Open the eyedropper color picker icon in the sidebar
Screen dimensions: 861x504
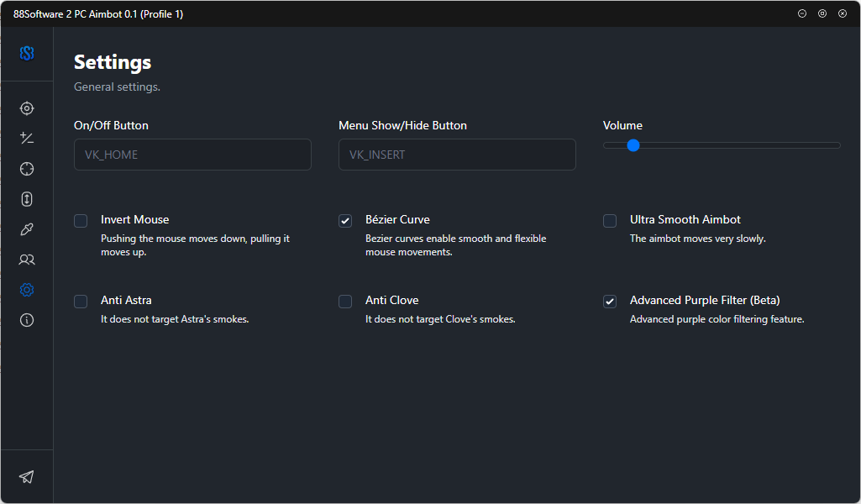point(27,229)
